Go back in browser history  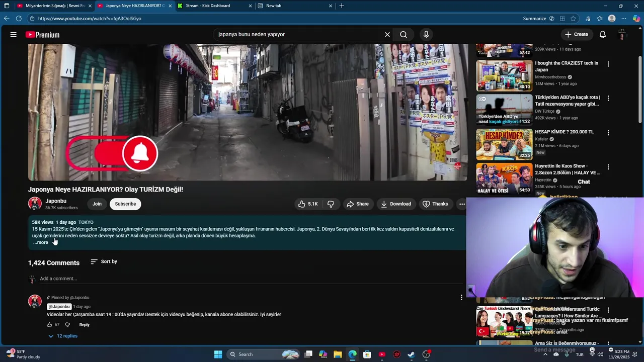coord(7,19)
